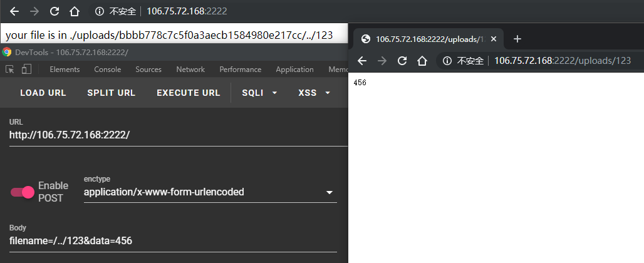Click back arrow in uploads/123 window
Viewport: 644px width, 263px height.
click(362, 61)
